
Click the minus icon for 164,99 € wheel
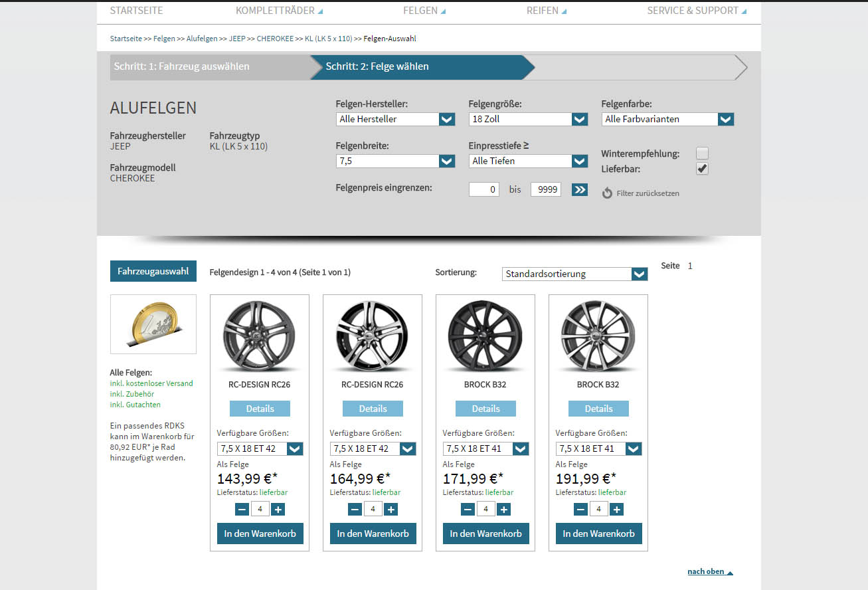[x=355, y=510]
